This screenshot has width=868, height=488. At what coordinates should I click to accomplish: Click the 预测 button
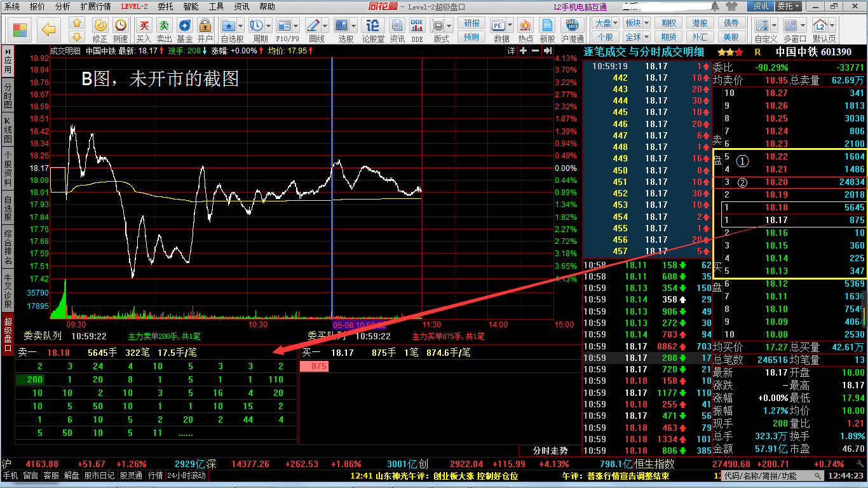[x=471, y=37]
